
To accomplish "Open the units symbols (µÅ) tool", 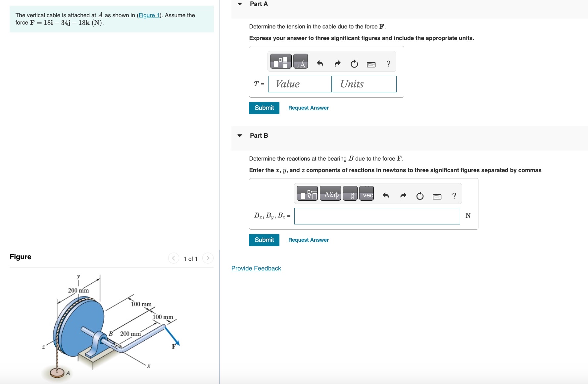I will (x=301, y=61).
